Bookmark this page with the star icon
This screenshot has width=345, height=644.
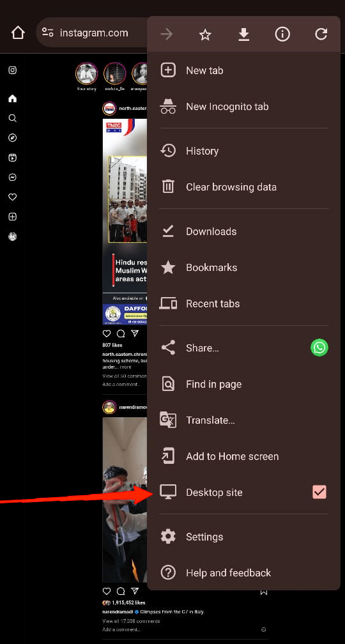point(205,35)
